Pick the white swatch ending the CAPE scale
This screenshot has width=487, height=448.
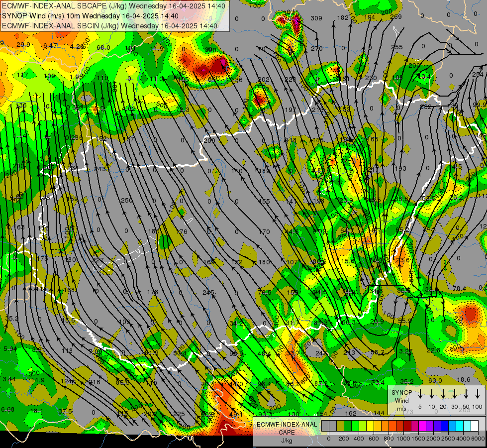[x=475, y=426]
